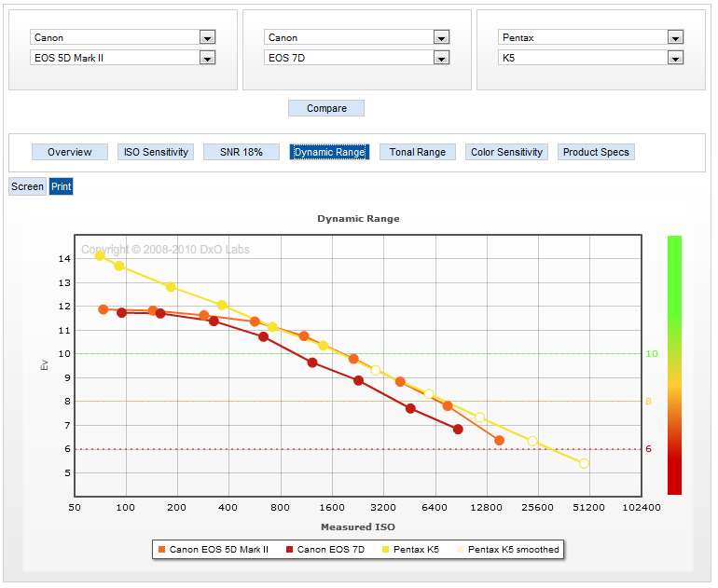Image resolution: width=718 pixels, height=588 pixels.
Task: Click the Compare button
Action: pos(326,108)
